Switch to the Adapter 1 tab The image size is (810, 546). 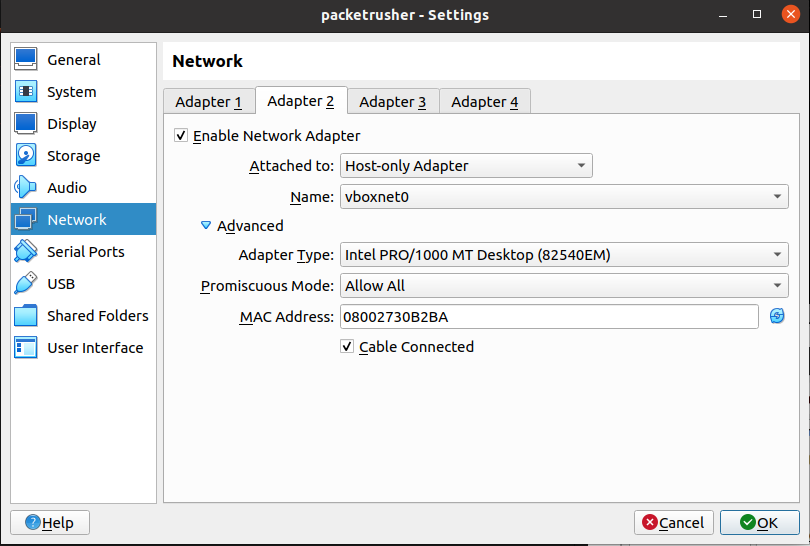point(208,102)
